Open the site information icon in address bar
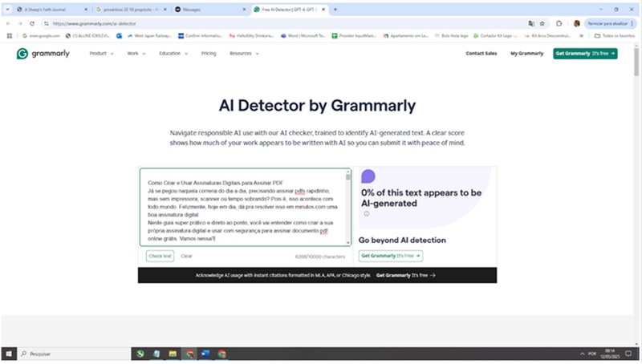Viewport: 642px width, 364px height. pyautogui.click(x=47, y=24)
